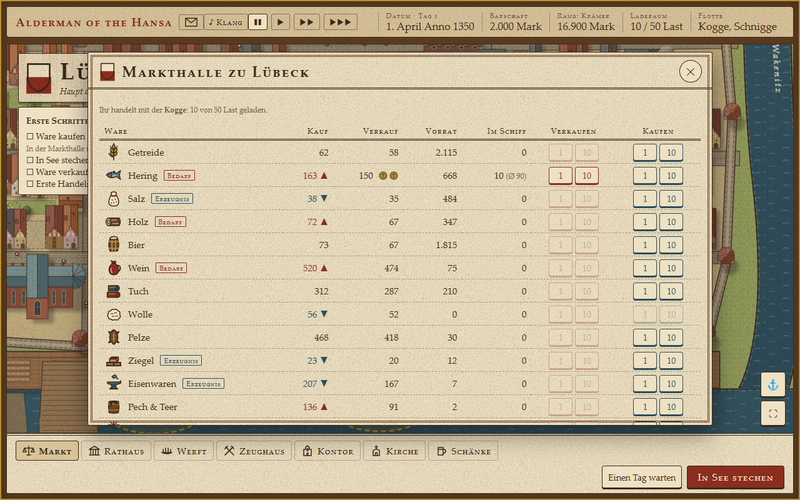Open the Werft tab
Viewport: 800px width, 500px height.
184,451
